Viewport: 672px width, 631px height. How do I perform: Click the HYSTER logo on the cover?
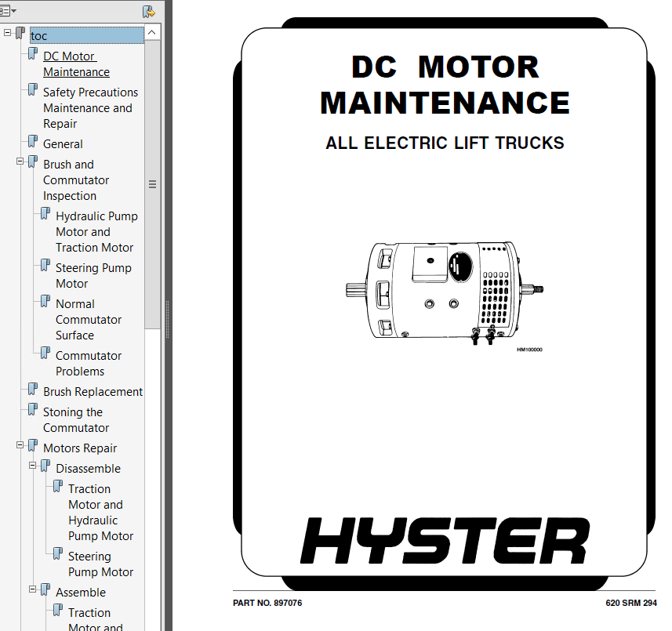(445, 541)
